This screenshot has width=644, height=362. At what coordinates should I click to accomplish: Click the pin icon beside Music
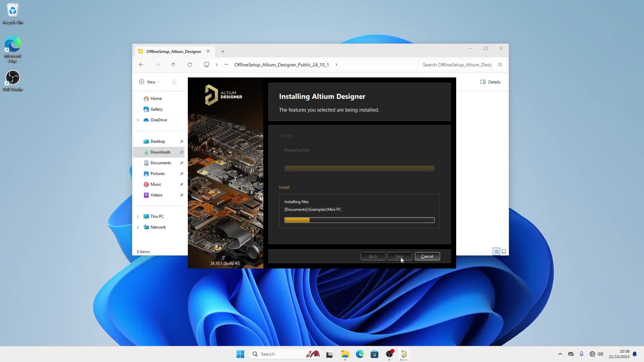pos(181,184)
